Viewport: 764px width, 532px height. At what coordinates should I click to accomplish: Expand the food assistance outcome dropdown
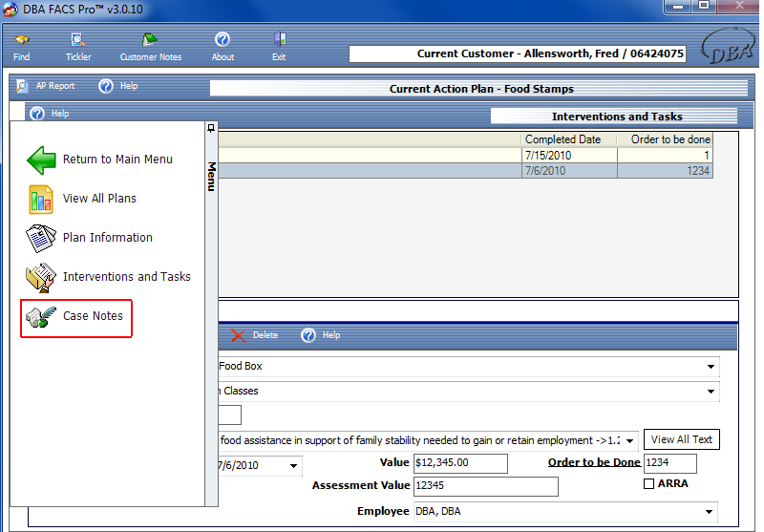pyautogui.click(x=630, y=441)
